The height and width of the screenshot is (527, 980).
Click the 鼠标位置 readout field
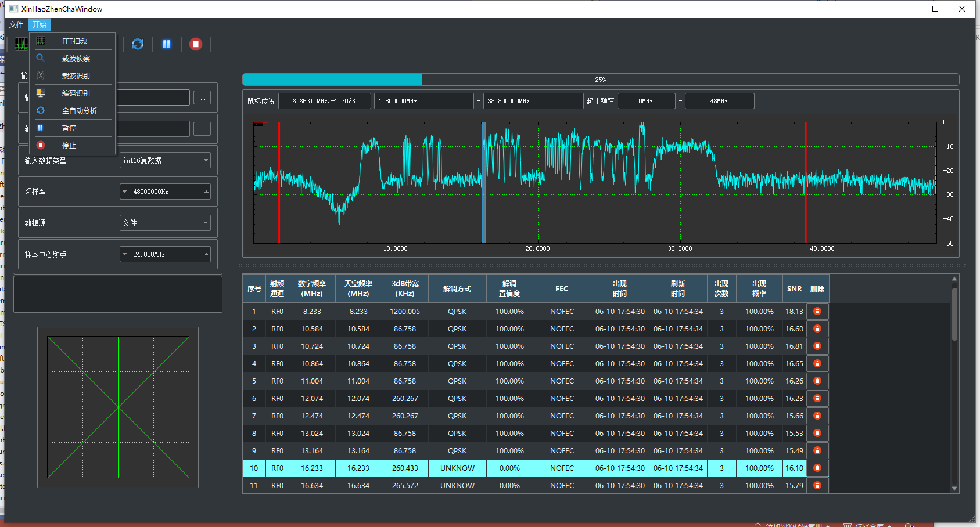coord(324,101)
